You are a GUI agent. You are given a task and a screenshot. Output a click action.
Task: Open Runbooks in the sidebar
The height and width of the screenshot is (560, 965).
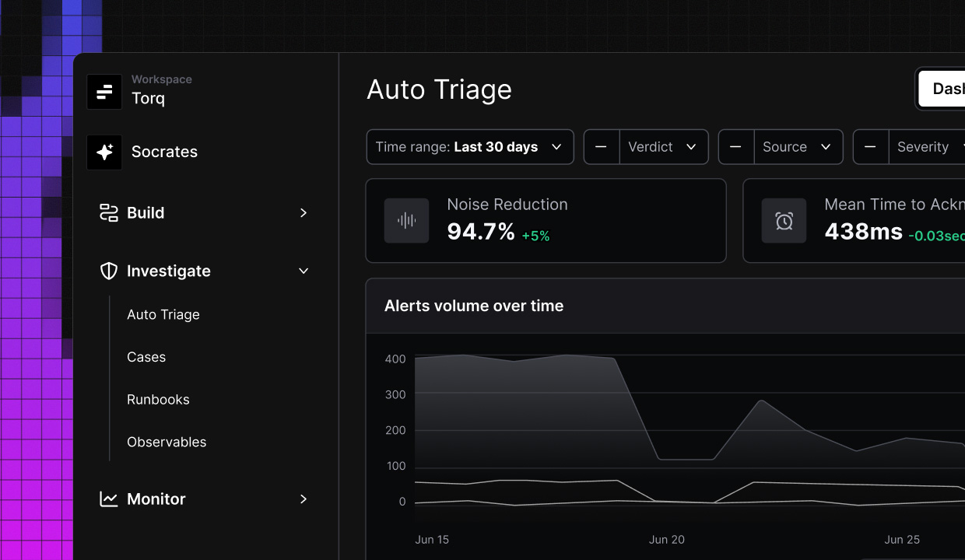click(x=158, y=400)
